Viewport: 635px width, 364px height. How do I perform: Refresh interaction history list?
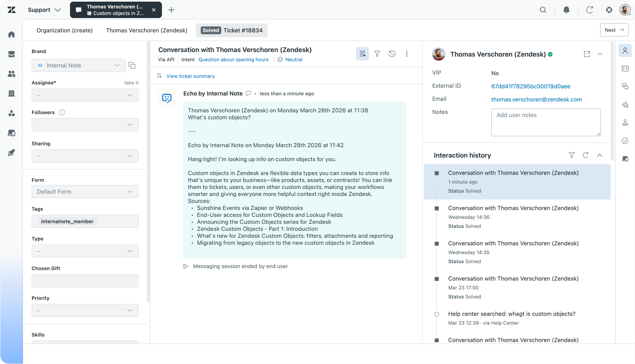586,155
